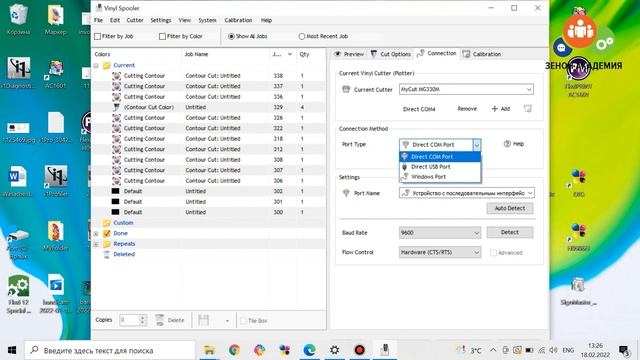Toggle the Tile Box checkbox
Viewport: 640px width, 360px height.
pyautogui.click(x=243, y=321)
